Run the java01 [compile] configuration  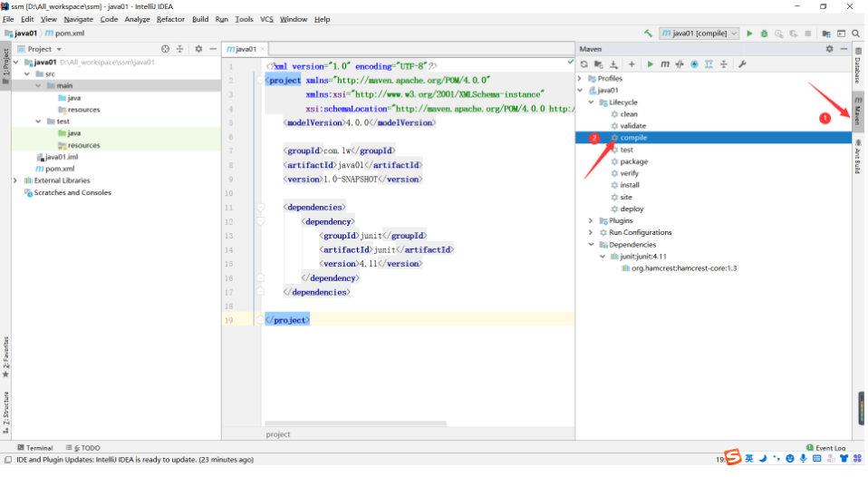click(x=749, y=34)
